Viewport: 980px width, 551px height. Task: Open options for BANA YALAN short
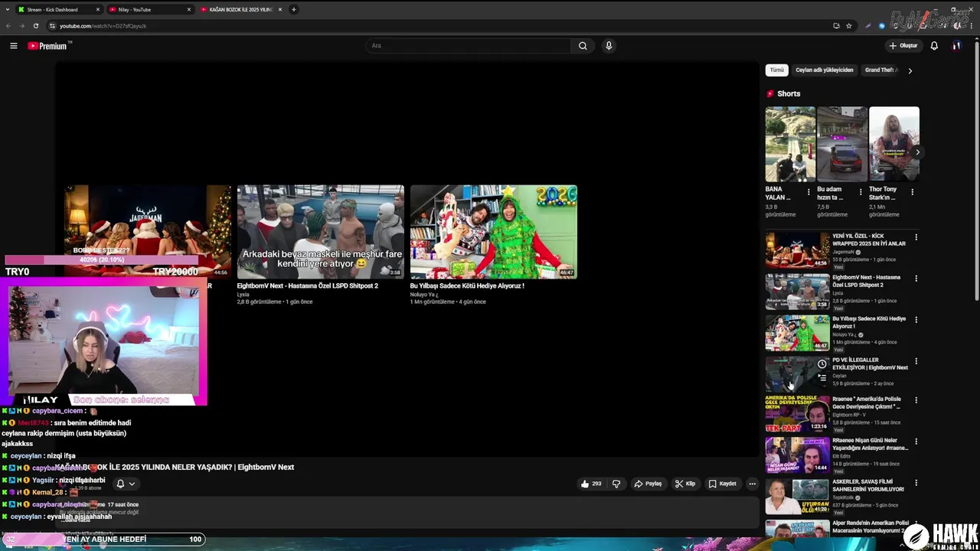tap(808, 192)
